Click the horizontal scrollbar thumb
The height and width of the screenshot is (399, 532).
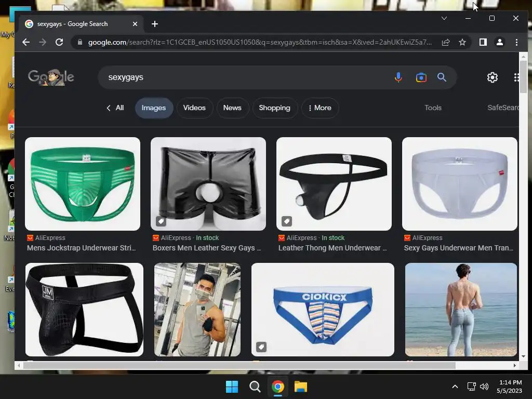click(239, 365)
